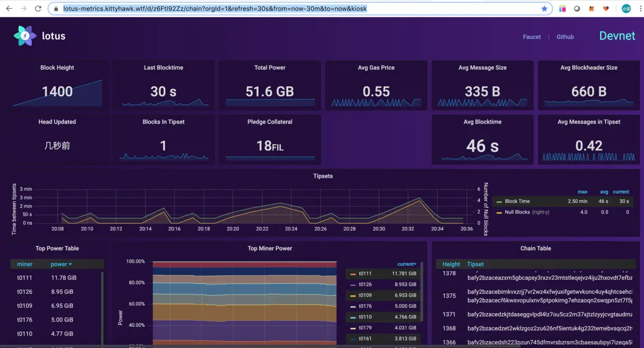Select 4.77 GiB power cell

click(62, 333)
